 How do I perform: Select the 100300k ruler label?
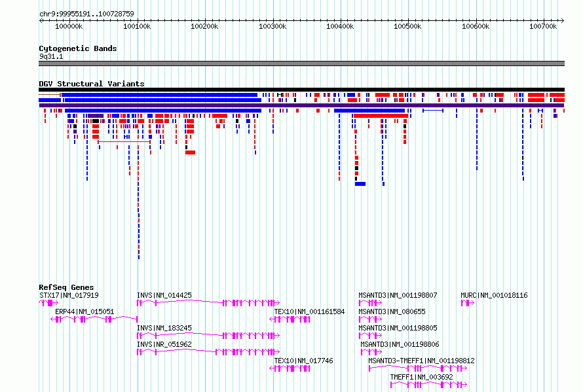click(x=273, y=26)
